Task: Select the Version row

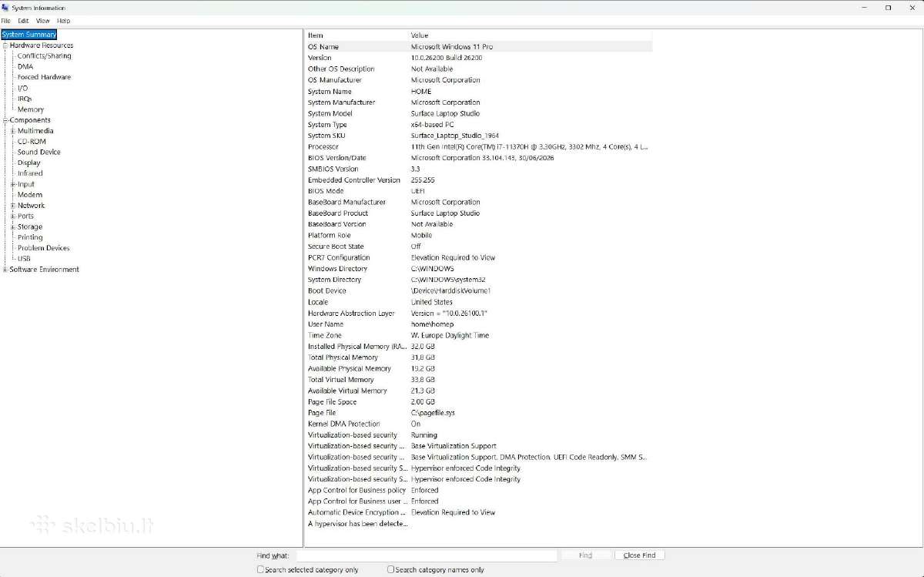Action: coord(479,58)
